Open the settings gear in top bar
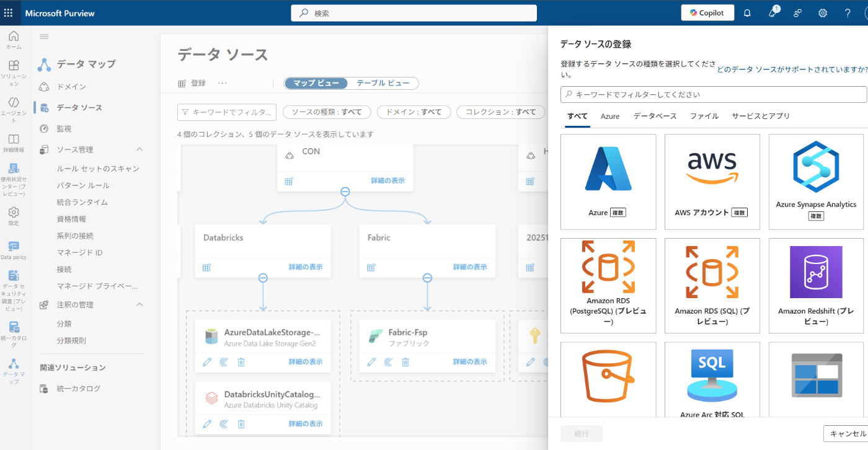The width and height of the screenshot is (868, 450). [823, 12]
